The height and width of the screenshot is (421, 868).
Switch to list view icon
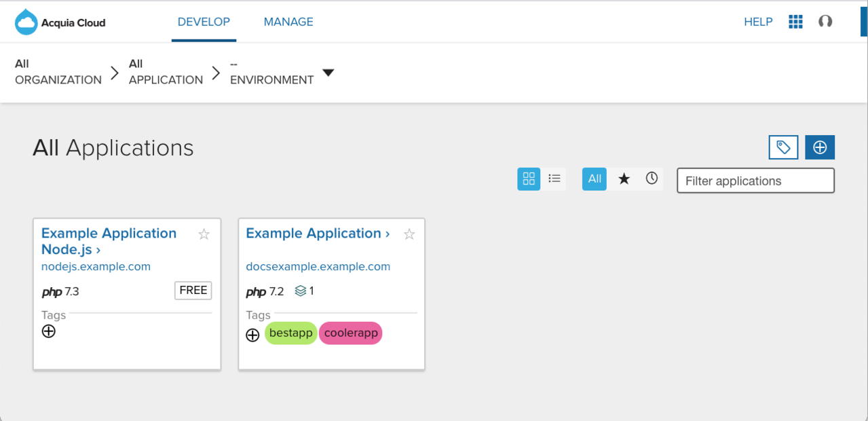click(554, 179)
